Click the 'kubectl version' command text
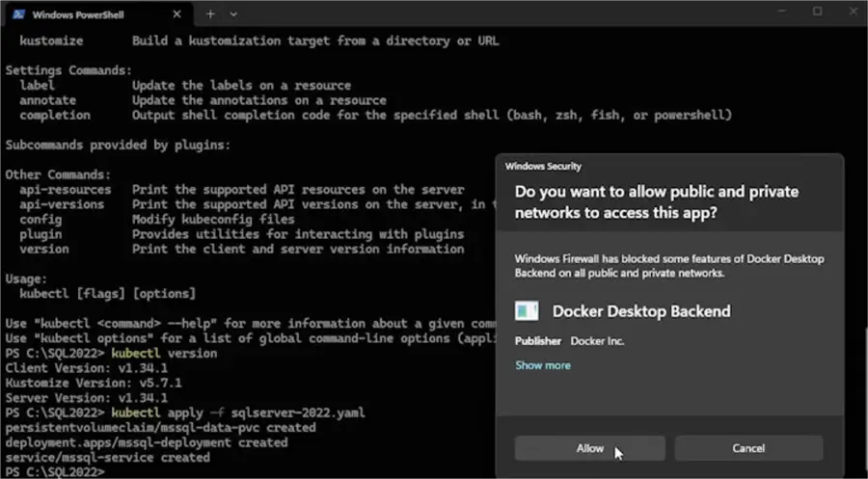This screenshot has width=868, height=479. tap(164, 354)
